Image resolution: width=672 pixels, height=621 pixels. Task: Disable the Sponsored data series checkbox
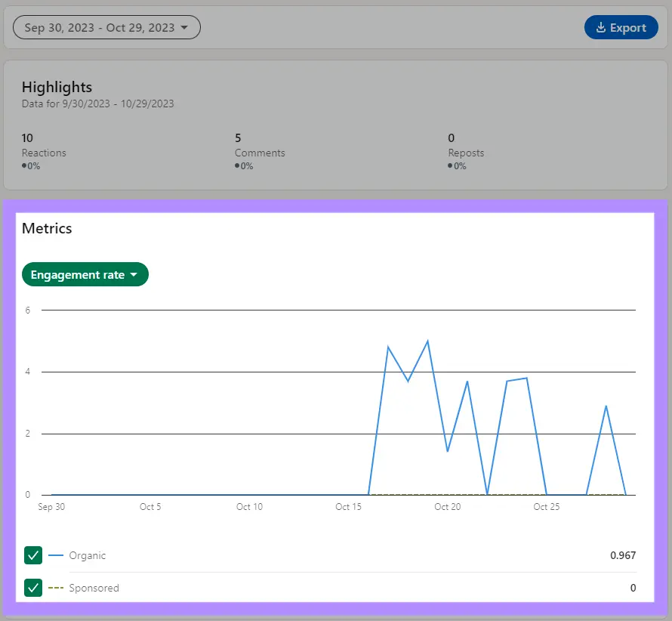[33, 588]
